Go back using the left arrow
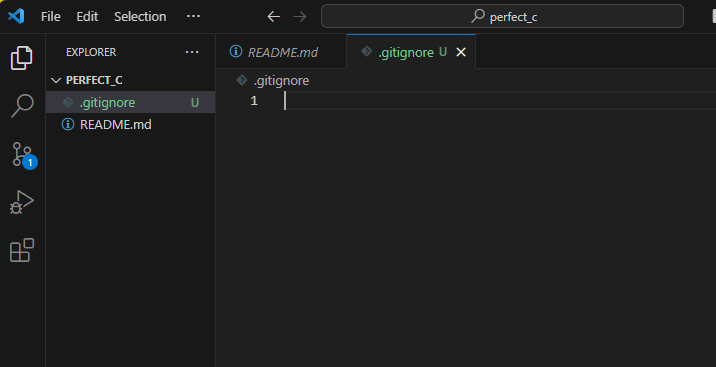716x367 pixels. pos(274,17)
